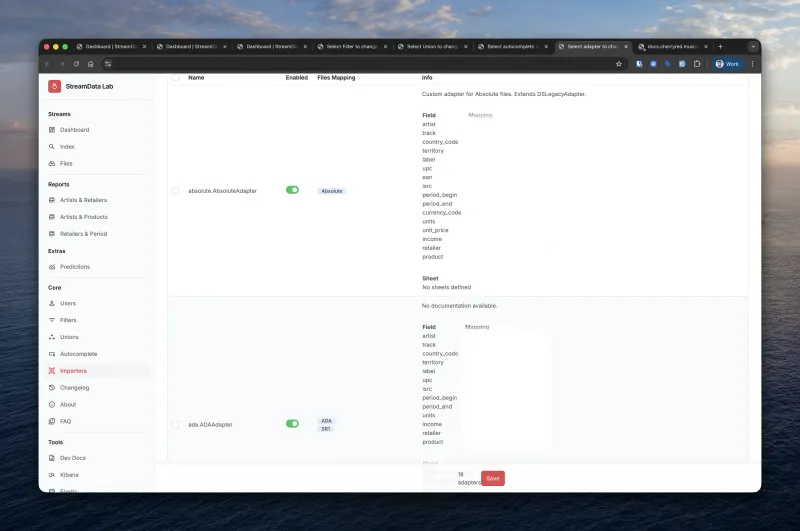Click 'currency_code' field in Absolute adapter
The height and width of the screenshot is (531, 800).
442,213
